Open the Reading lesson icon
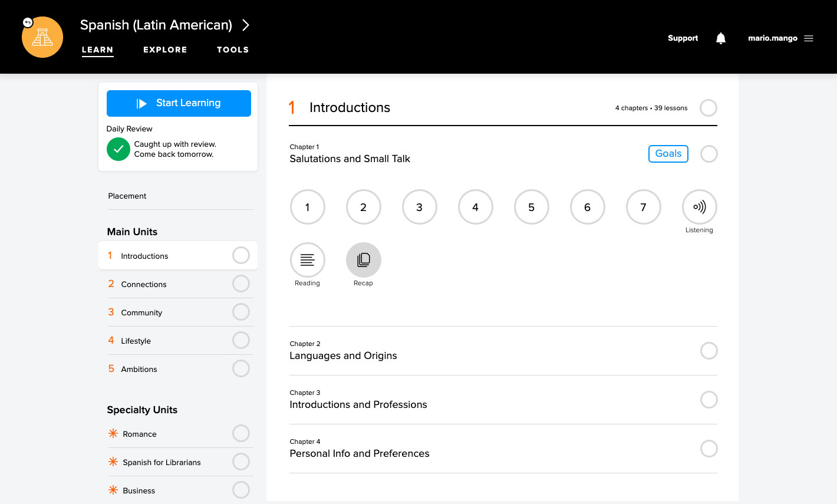 307,260
